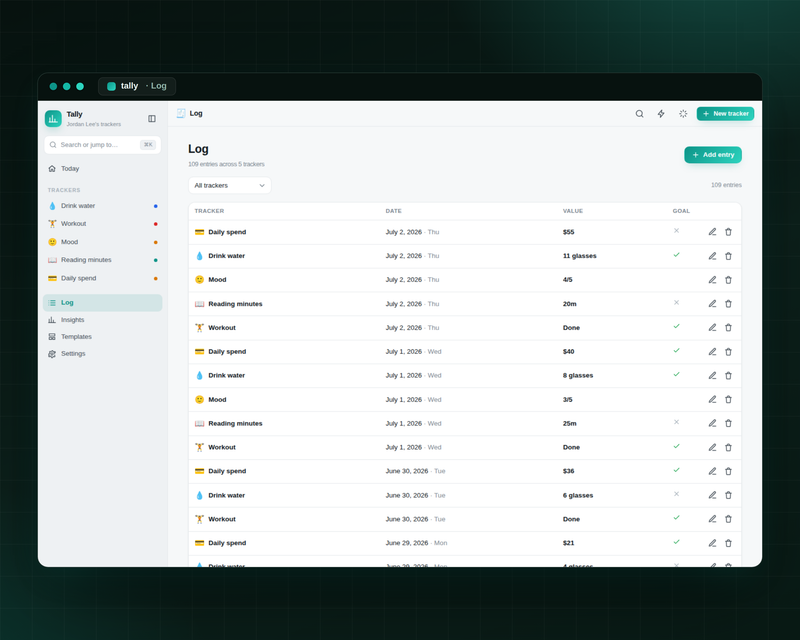Click the Add entry button
This screenshot has width=800, height=640.
[713, 155]
